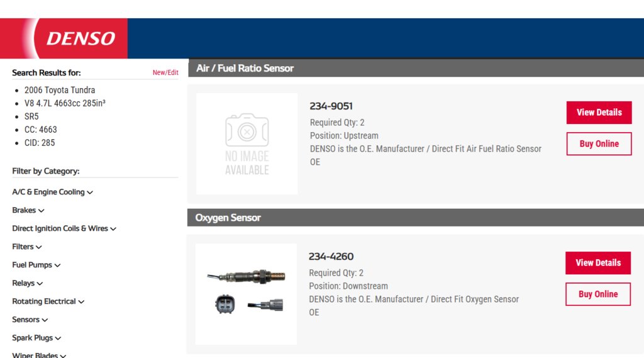Expand the Filters category
Image resolution: width=644 pixels, height=358 pixels.
pos(26,247)
